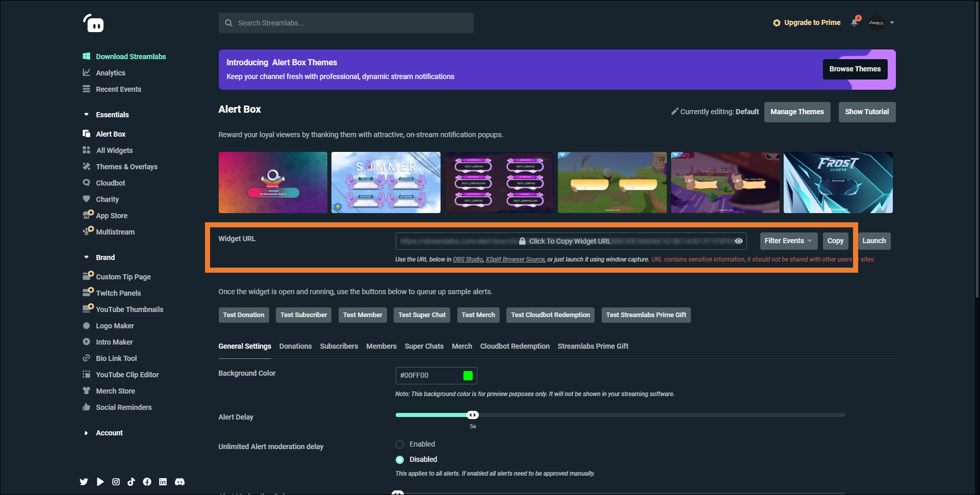Image resolution: width=980 pixels, height=495 pixels.
Task: Open notifications bell icon
Action: point(855,22)
